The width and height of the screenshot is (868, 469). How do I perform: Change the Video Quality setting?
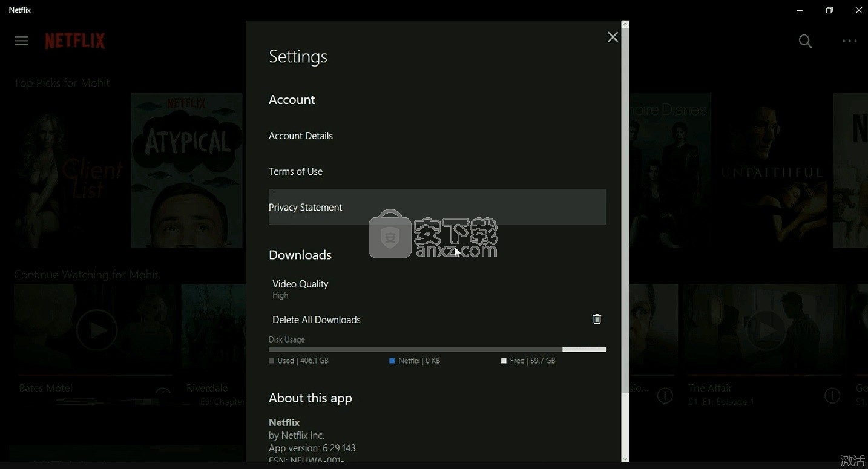437,289
